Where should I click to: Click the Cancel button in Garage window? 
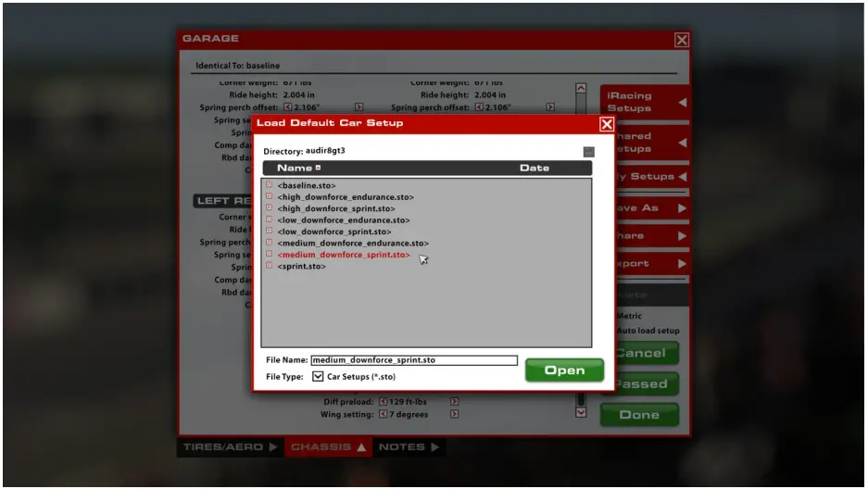point(647,353)
